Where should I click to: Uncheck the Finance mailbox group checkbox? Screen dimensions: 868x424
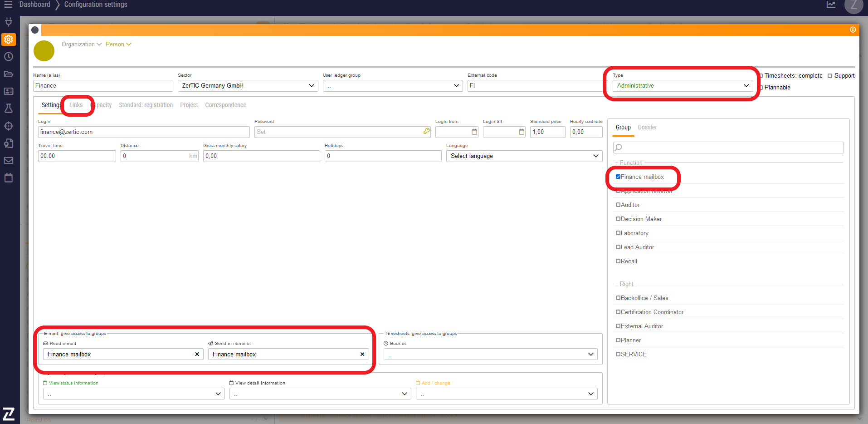point(618,177)
